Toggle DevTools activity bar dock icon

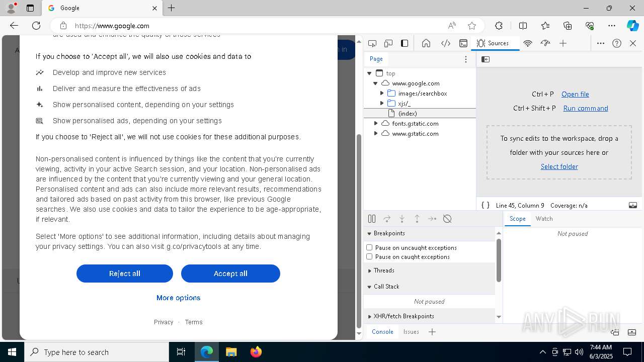(x=405, y=43)
